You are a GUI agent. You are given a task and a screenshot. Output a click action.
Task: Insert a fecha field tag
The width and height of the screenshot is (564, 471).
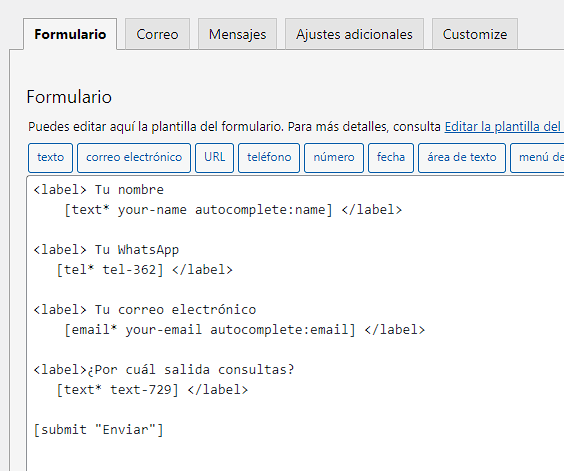391,158
